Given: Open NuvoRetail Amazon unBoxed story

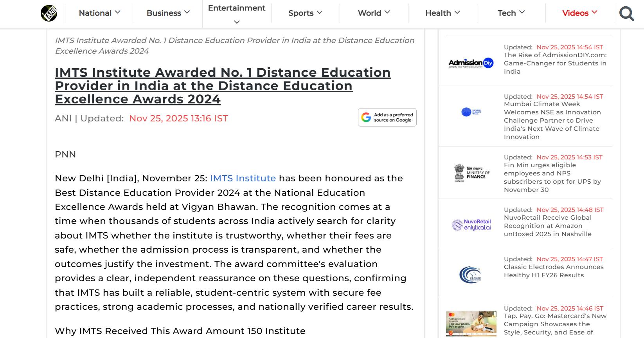Looking at the screenshot, I should coord(548,226).
